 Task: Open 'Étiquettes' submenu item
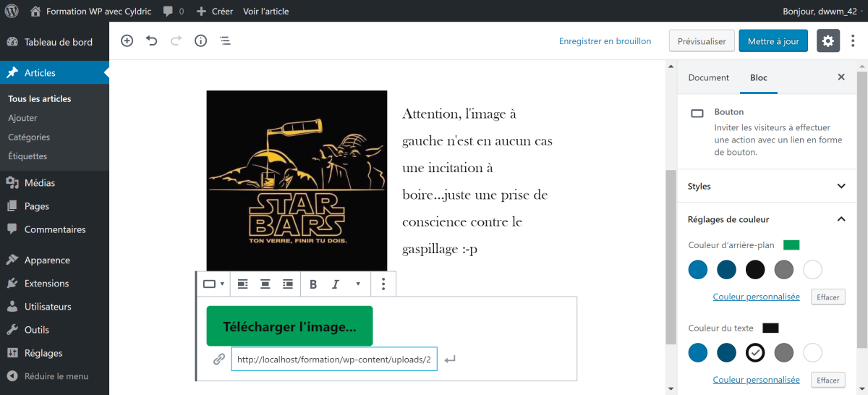[x=27, y=156]
